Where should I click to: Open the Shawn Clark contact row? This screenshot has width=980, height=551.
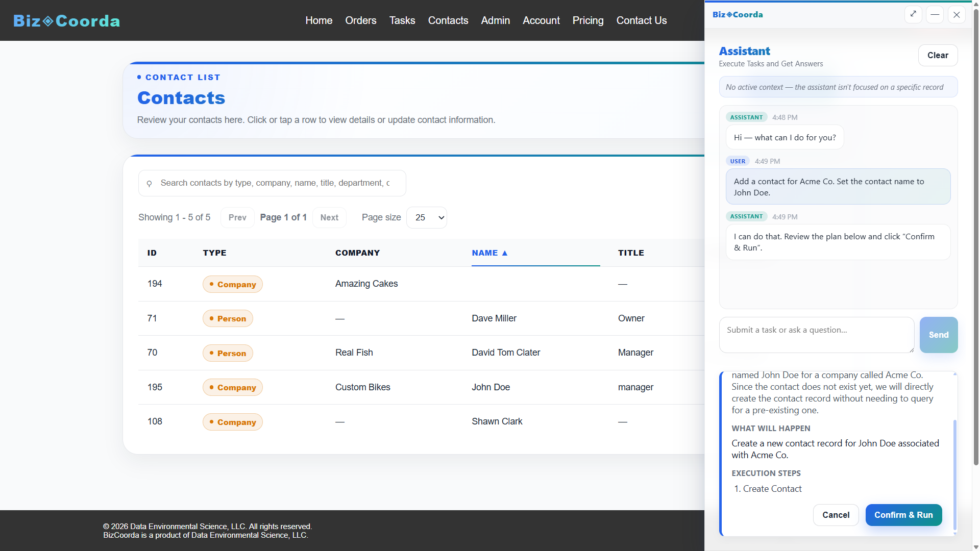coord(421,421)
